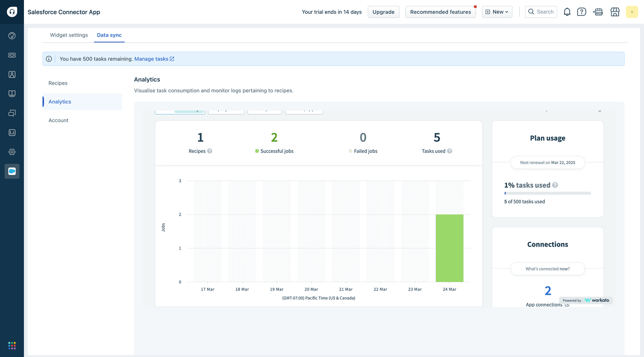Click the Next renewal on Mar 22, 2025 pill
The image size is (644, 357).
click(548, 163)
